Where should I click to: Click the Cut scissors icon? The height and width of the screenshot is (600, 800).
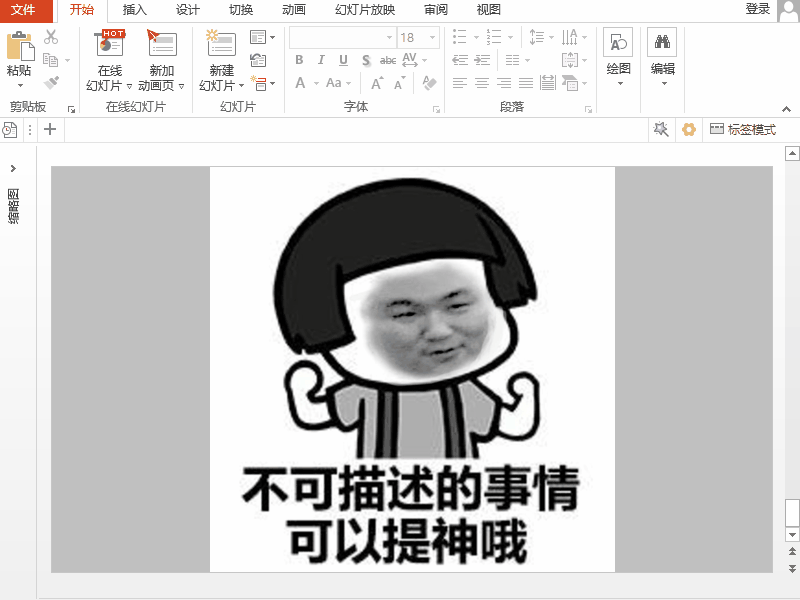coord(51,37)
